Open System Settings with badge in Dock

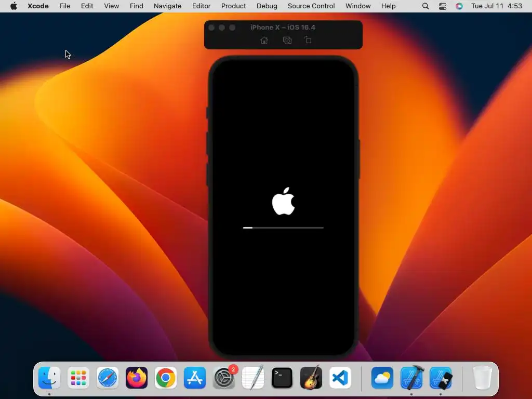tap(224, 378)
